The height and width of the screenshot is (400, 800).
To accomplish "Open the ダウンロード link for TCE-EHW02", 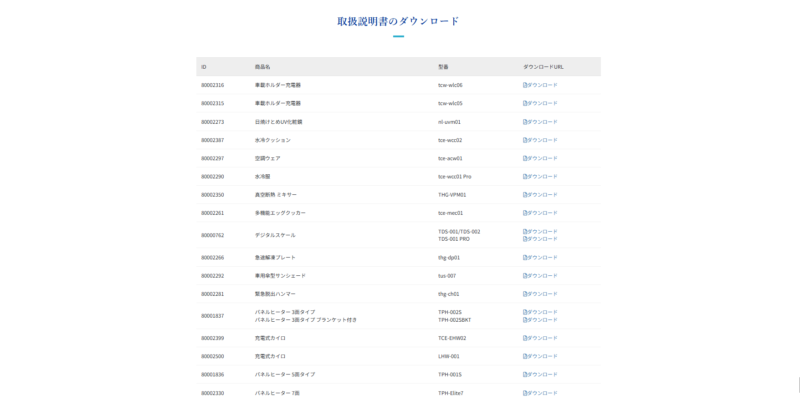I will 542,338.
